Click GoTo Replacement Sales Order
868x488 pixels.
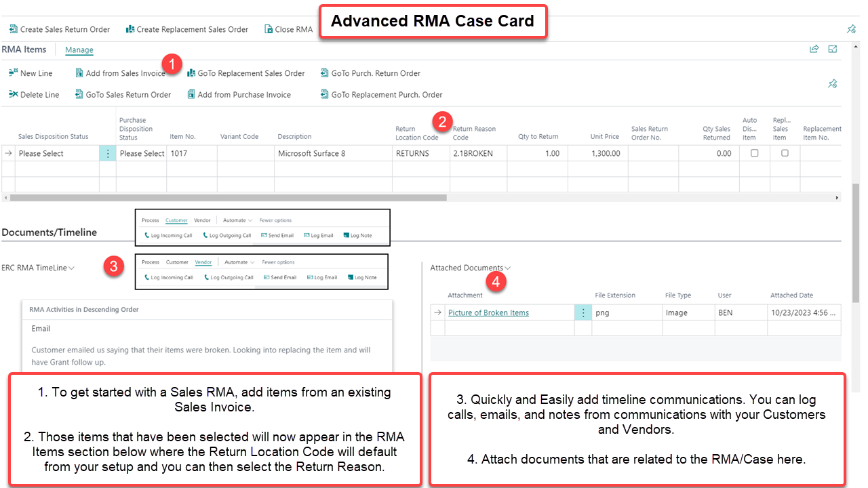pyautogui.click(x=246, y=73)
